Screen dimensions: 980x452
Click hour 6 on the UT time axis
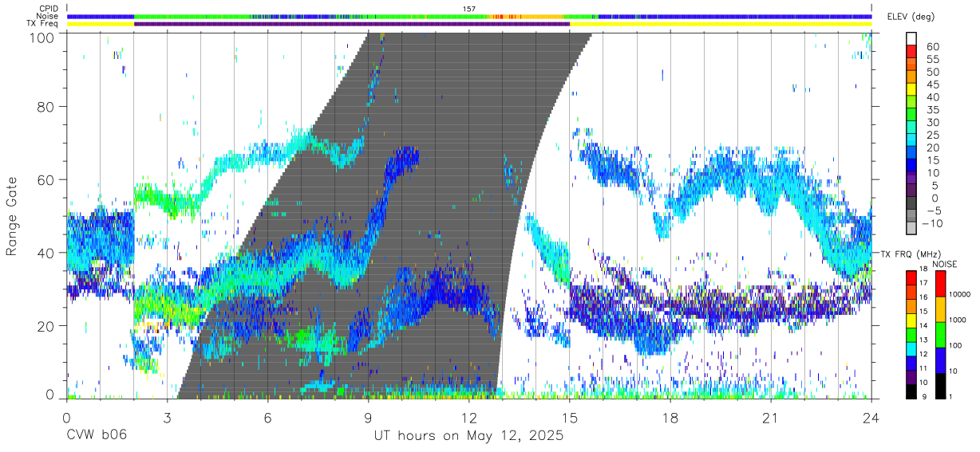pyautogui.click(x=267, y=418)
